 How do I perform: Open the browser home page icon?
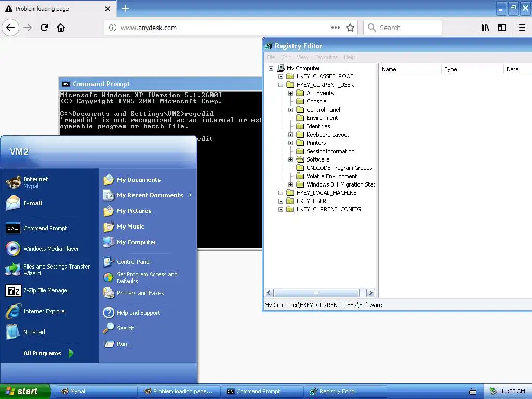coord(61,28)
